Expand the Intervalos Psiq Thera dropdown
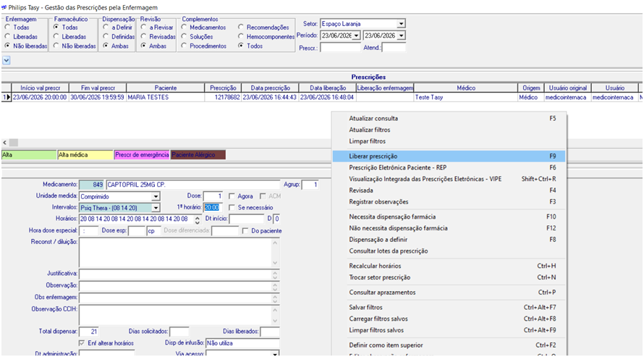644x357 pixels. 156,208
